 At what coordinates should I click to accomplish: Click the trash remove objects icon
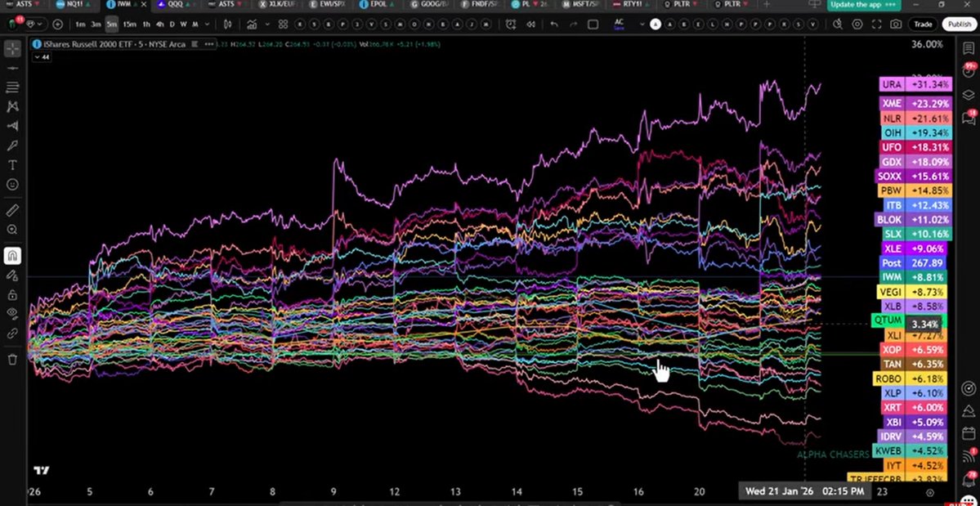click(x=12, y=359)
